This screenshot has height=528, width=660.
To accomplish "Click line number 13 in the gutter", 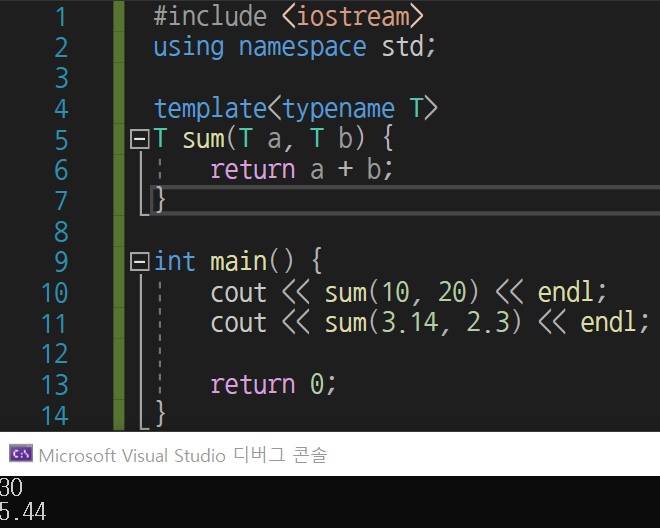I will click(x=55, y=385).
